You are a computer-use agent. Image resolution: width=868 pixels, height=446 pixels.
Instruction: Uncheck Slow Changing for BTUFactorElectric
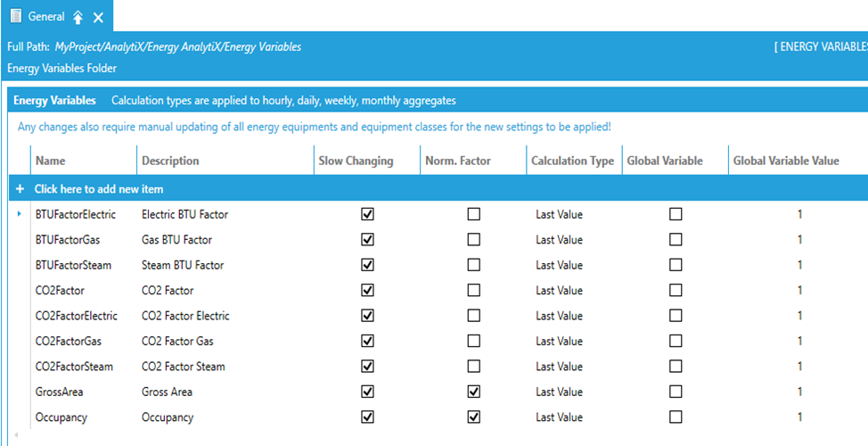(x=367, y=214)
